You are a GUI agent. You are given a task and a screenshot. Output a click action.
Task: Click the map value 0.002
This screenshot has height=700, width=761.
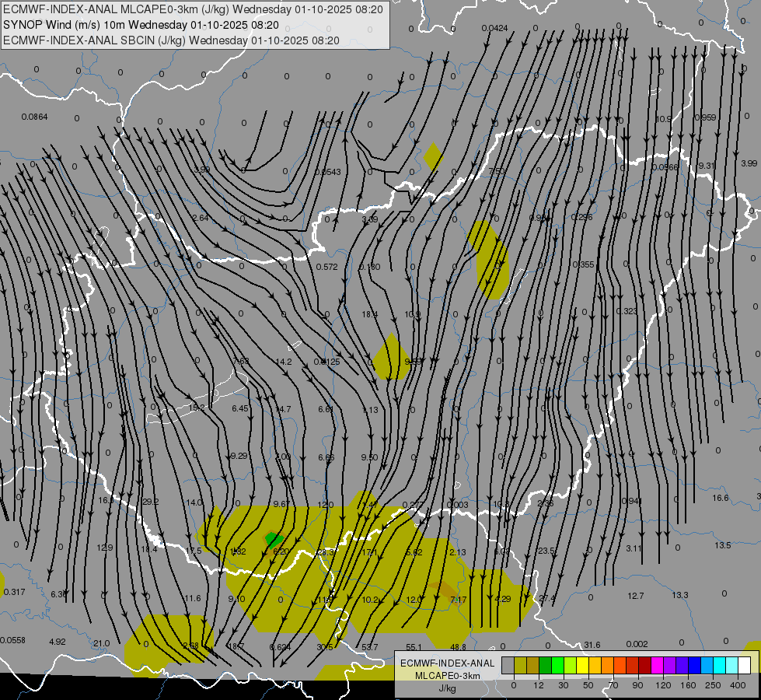637,644
